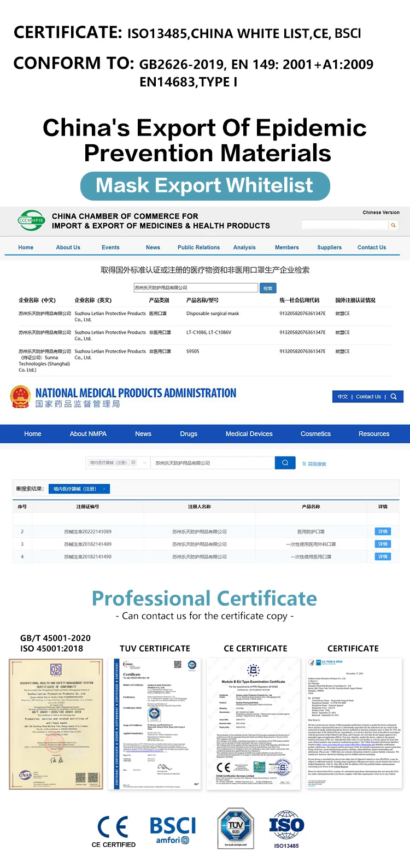Go to Suppliers in the top navigation

click(329, 248)
